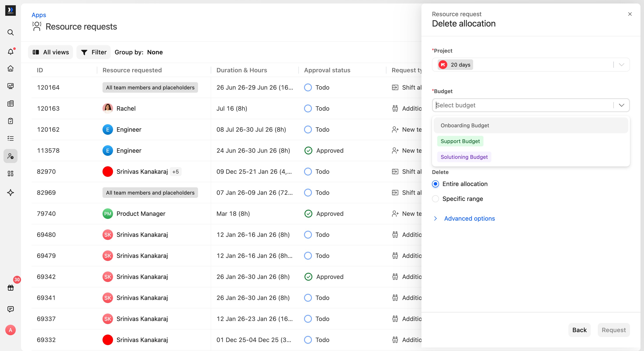This screenshot has width=644, height=351.
Task: Select the Entire allocation radio button
Action: tap(435, 184)
